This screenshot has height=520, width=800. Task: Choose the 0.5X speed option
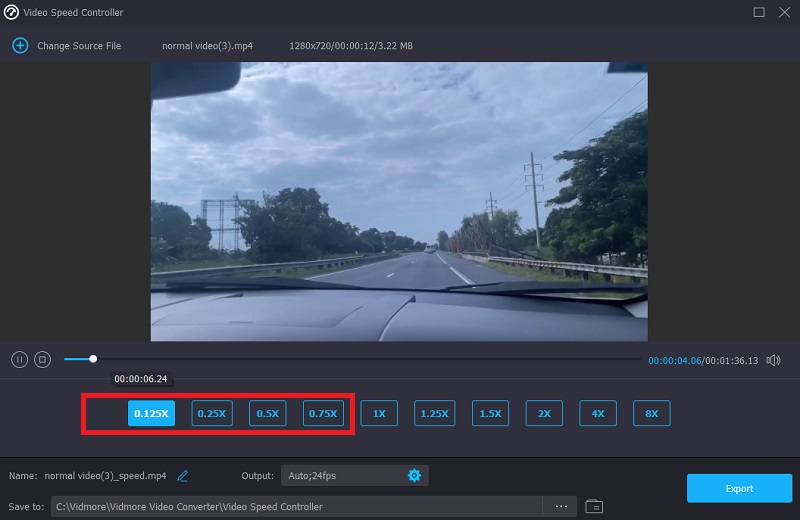click(x=267, y=413)
